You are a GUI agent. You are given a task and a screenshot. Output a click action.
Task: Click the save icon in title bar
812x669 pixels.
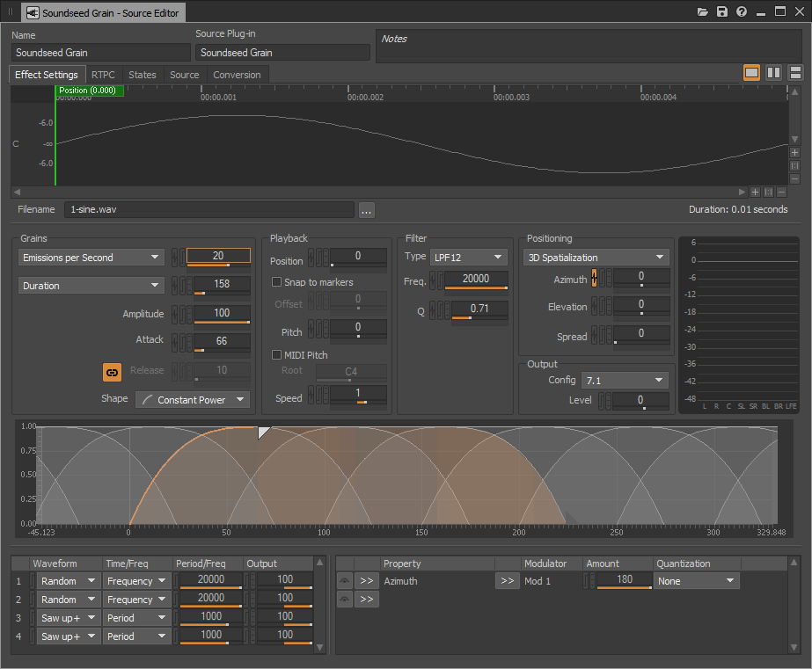click(722, 12)
